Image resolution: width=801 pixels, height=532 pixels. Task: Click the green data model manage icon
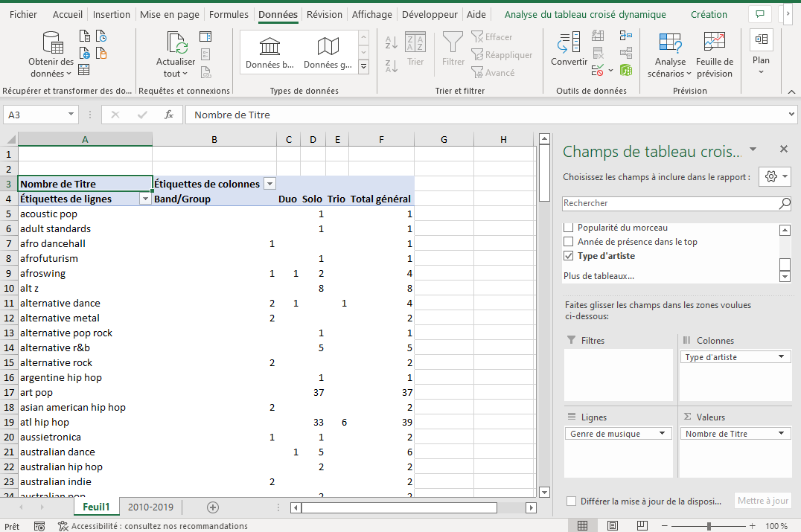pos(626,70)
